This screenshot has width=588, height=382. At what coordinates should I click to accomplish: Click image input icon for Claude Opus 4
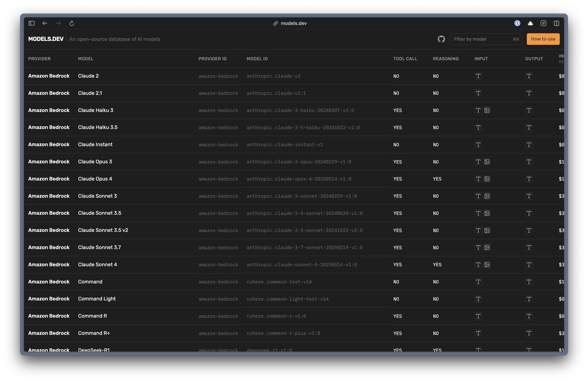[487, 179]
